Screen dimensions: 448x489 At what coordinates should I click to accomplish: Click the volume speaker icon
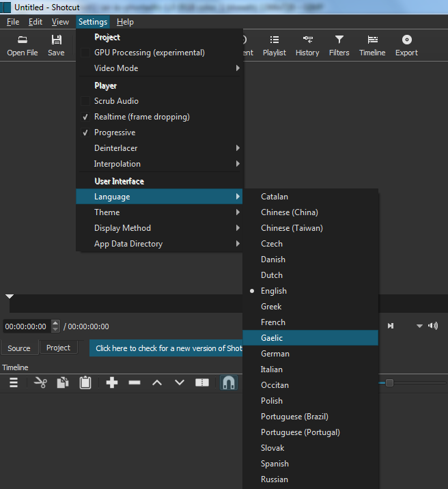[433, 326]
